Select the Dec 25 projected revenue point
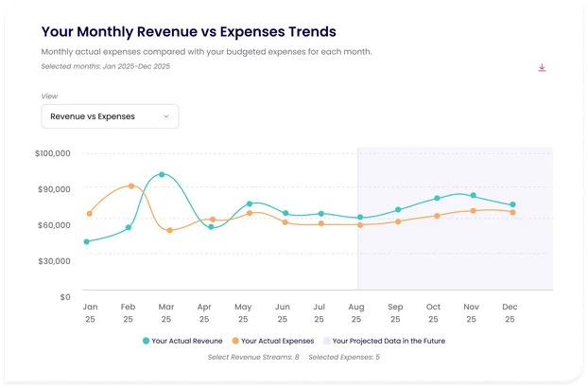This screenshot has width=588, height=388. (x=512, y=204)
